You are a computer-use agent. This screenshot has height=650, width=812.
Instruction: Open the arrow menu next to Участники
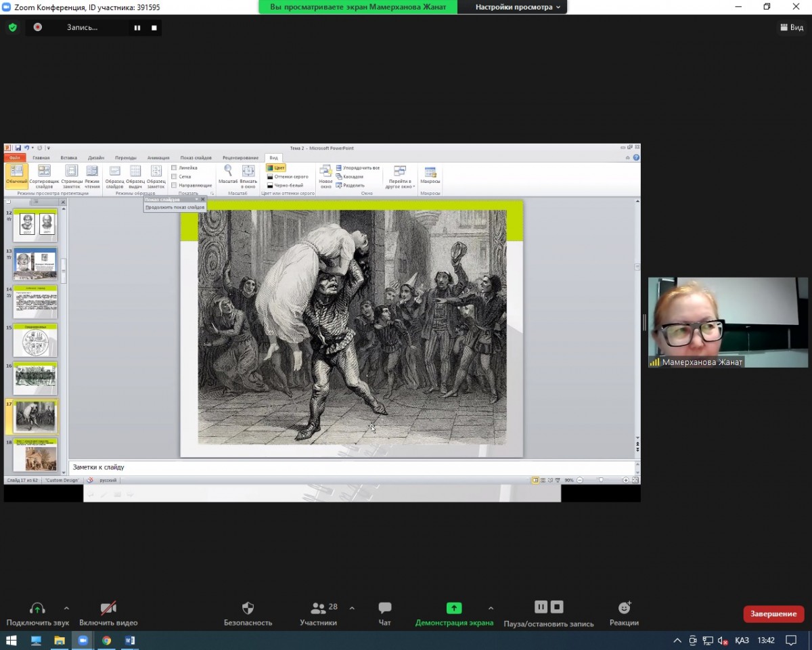click(x=352, y=608)
